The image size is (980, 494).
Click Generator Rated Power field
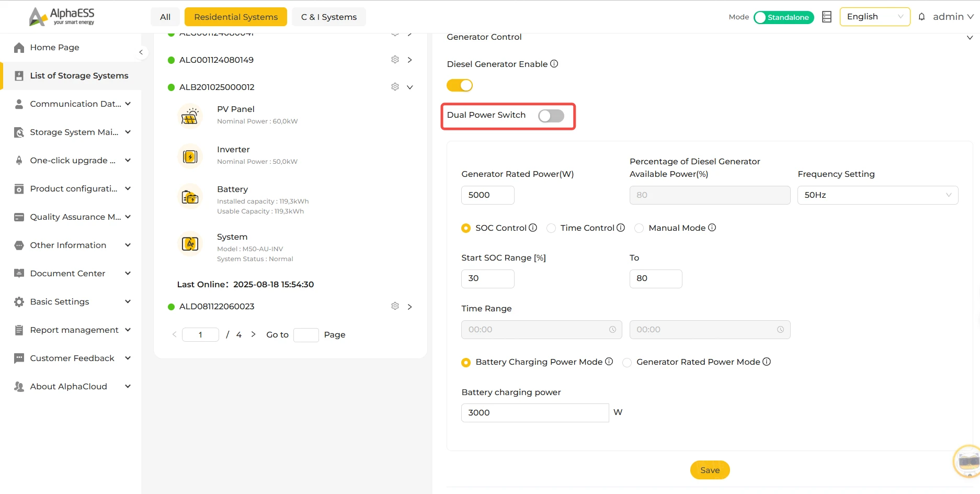click(x=487, y=195)
